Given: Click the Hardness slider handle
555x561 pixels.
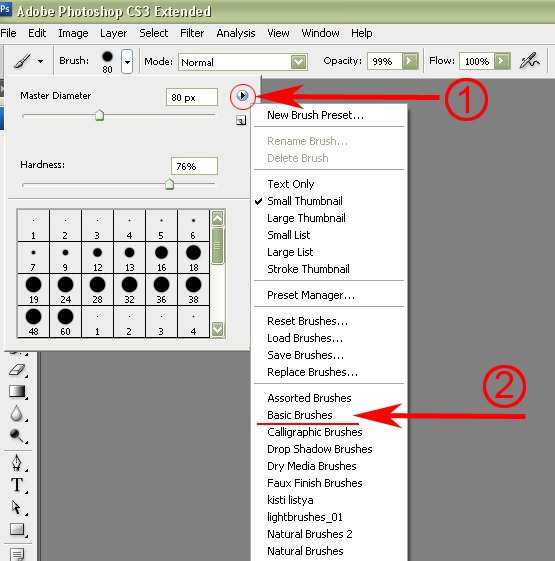Looking at the screenshot, I should pos(169,184).
